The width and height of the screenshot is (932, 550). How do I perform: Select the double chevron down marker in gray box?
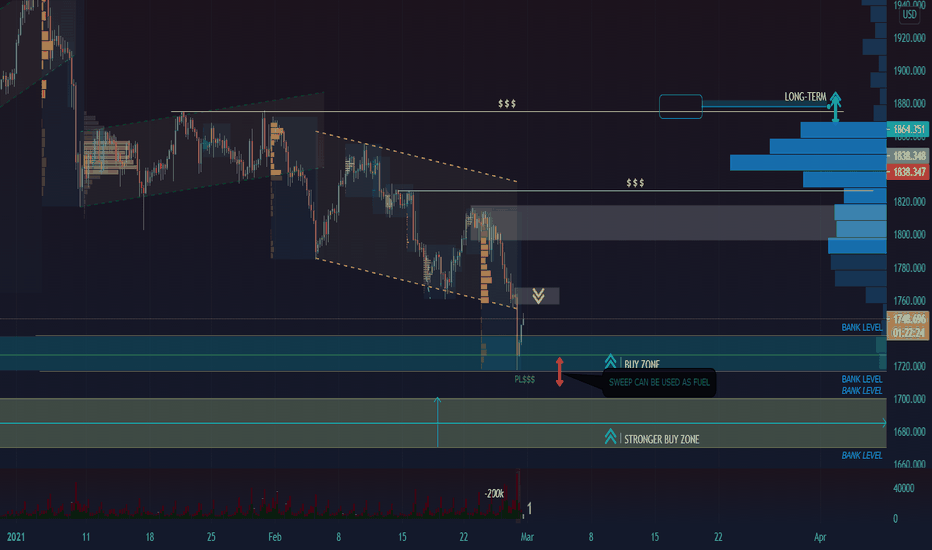click(538, 296)
